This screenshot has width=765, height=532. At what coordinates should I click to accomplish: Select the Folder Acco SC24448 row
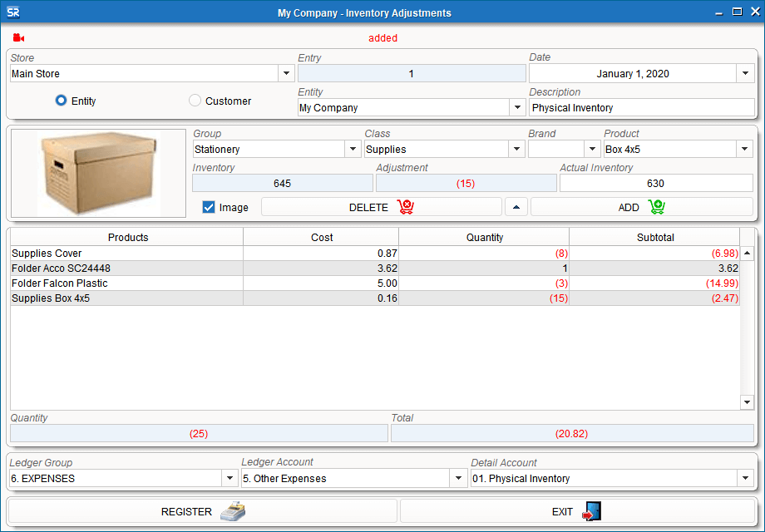click(375, 268)
